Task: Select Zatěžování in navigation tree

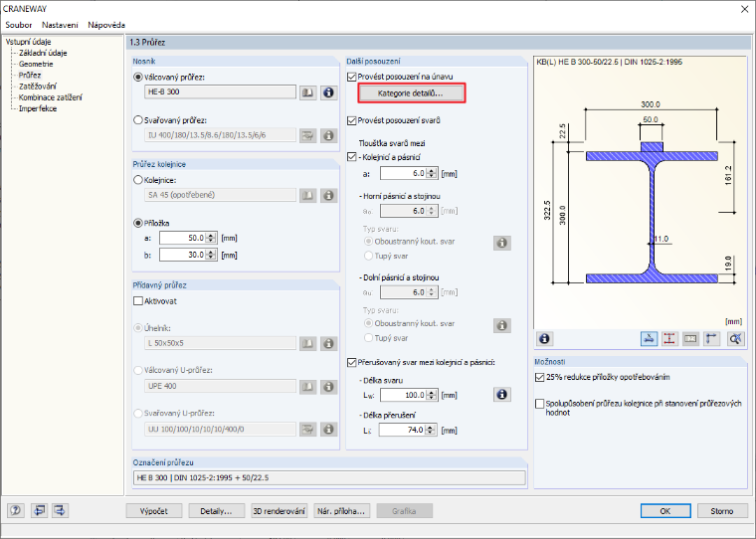Action: pyautogui.click(x=38, y=87)
